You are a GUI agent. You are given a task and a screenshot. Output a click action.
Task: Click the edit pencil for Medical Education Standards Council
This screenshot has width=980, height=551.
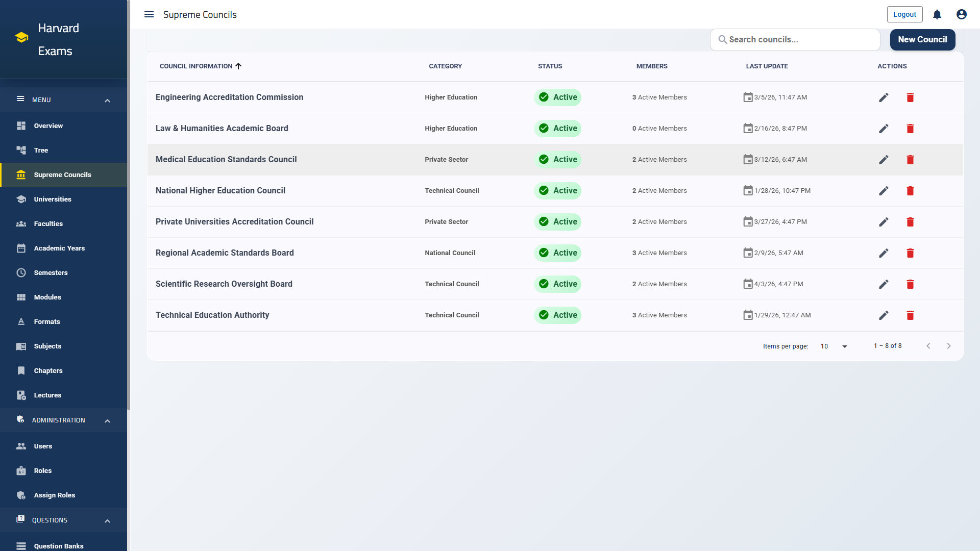pos(884,160)
